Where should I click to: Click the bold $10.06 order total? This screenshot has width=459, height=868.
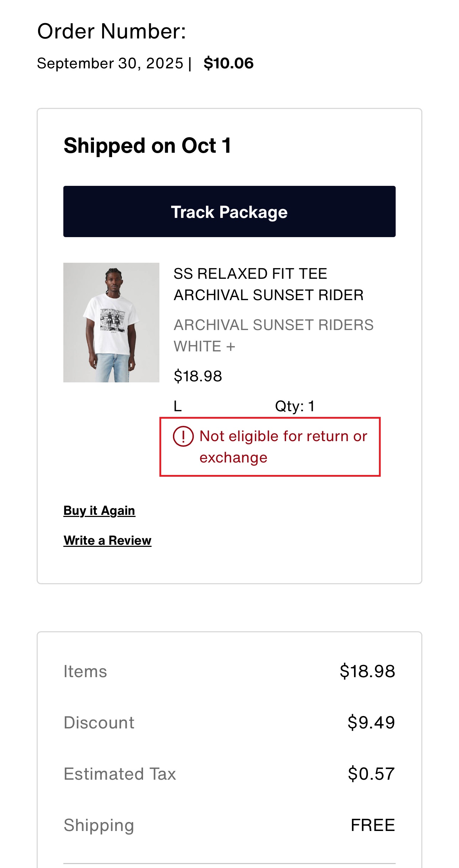coord(228,63)
